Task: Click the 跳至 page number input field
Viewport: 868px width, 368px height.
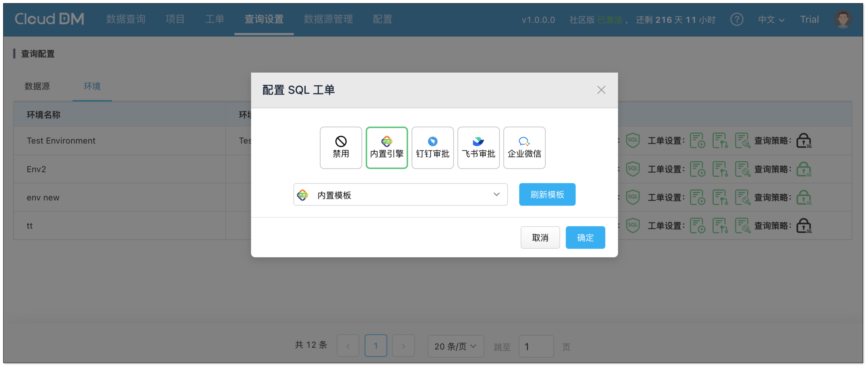Action: 536,346
